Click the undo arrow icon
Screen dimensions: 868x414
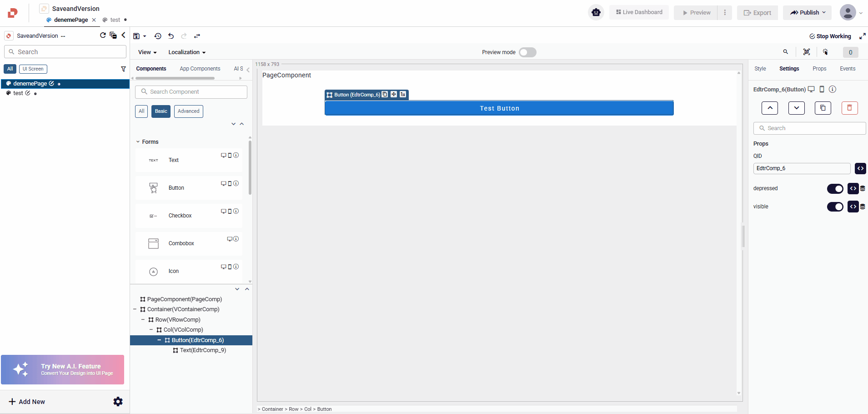coord(171,36)
